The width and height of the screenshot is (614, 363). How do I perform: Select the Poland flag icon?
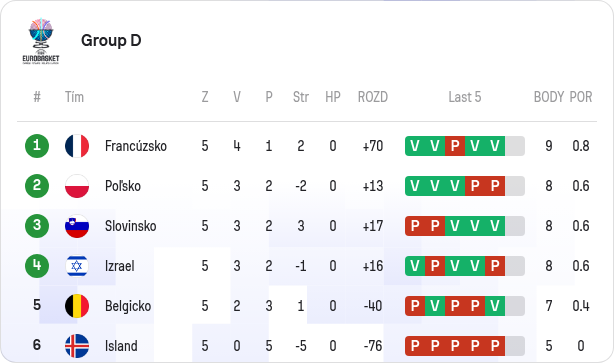[x=77, y=186]
